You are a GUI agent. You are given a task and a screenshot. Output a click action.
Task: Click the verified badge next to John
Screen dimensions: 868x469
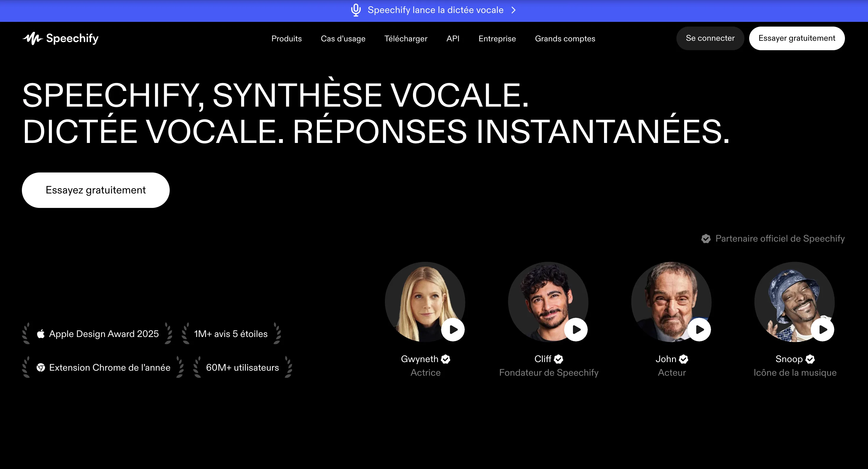pyautogui.click(x=683, y=359)
